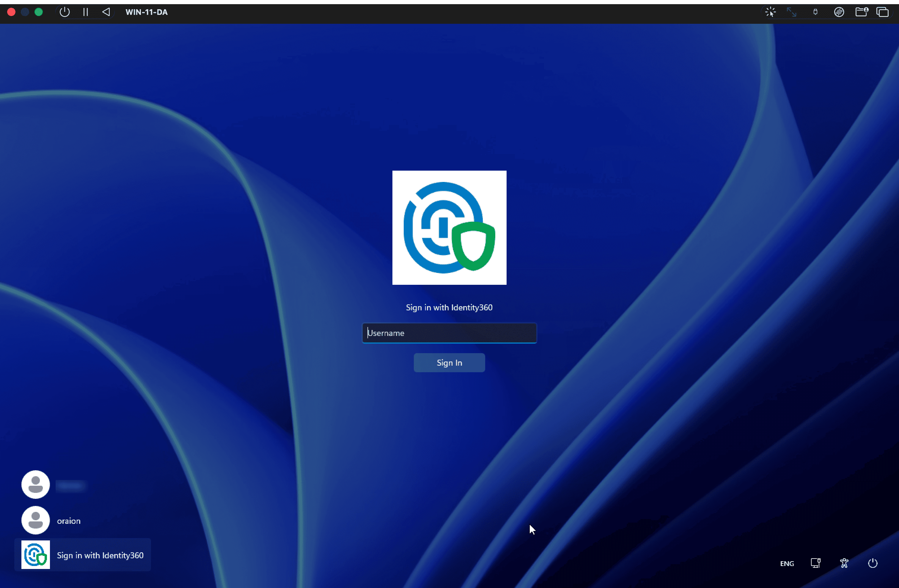Click the WIN-11-DA window title
Image resolution: width=899 pixels, height=588 pixels.
tap(147, 12)
